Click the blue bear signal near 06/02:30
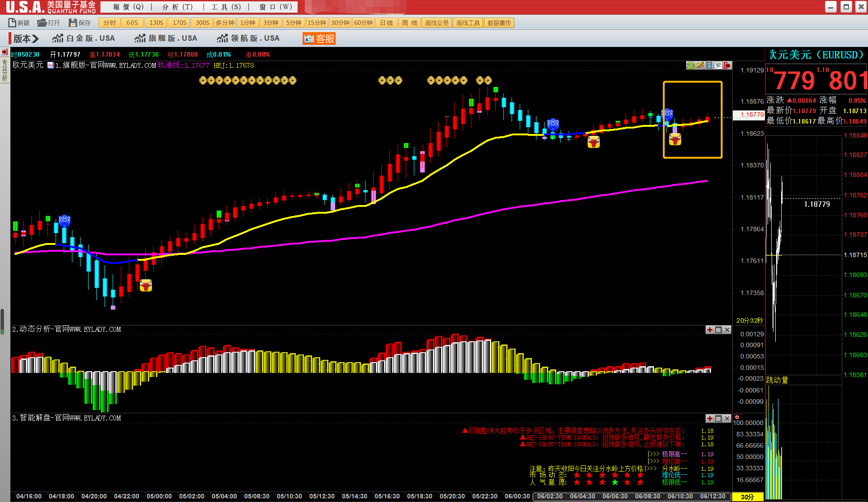 pos(553,124)
